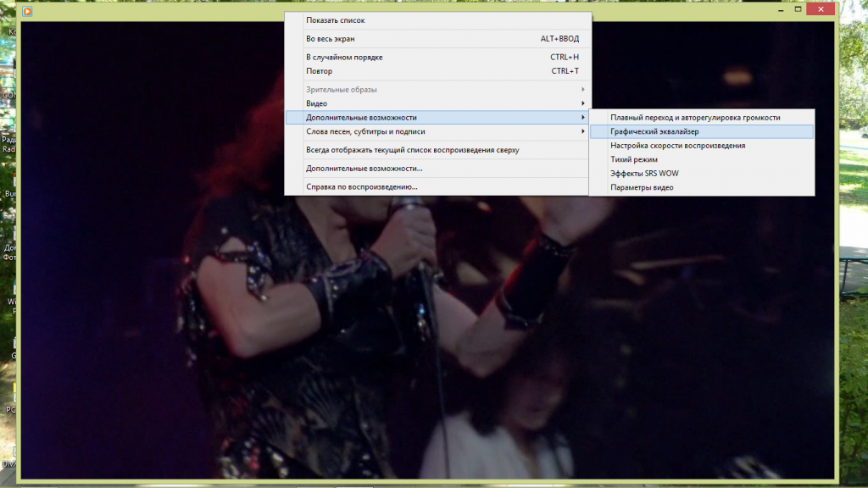The width and height of the screenshot is (868, 488).
Task: Select "Плавный переход и авторегулировка громкости"
Action: coord(702,117)
